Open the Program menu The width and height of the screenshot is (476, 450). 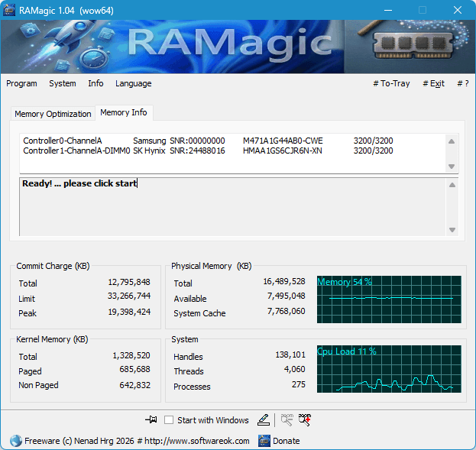tap(21, 83)
